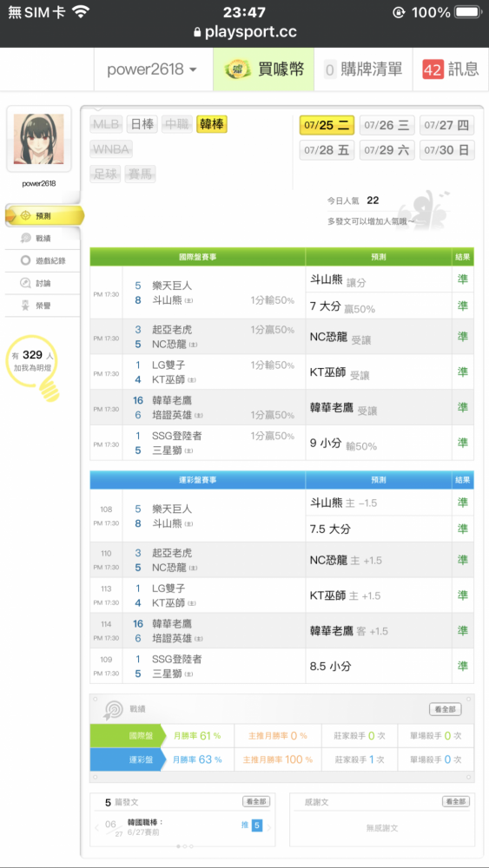The height and width of the screenshot is (868, 489).
Task: Click the 國際盤賽事 table header
Action: point(198,257)
